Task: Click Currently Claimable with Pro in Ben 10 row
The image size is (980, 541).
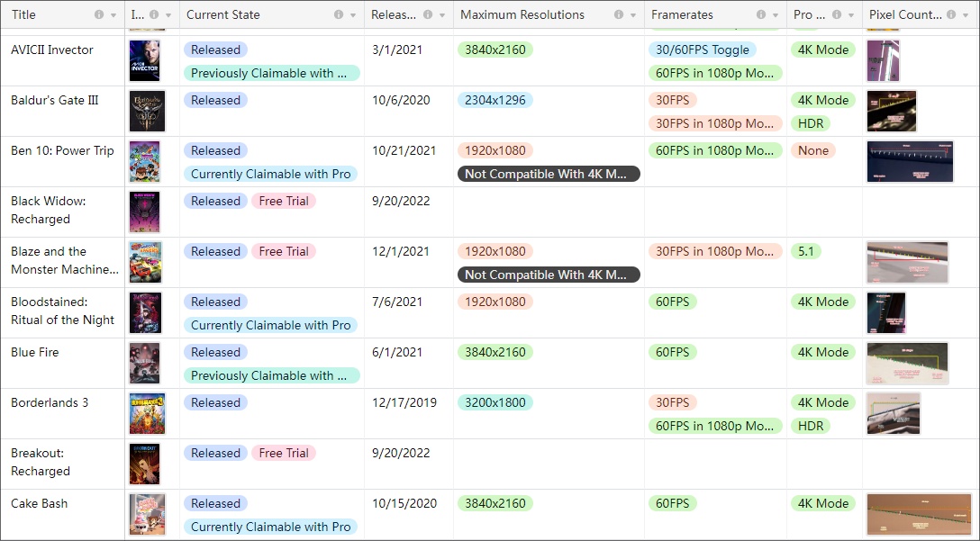Action: click(270, 175)
